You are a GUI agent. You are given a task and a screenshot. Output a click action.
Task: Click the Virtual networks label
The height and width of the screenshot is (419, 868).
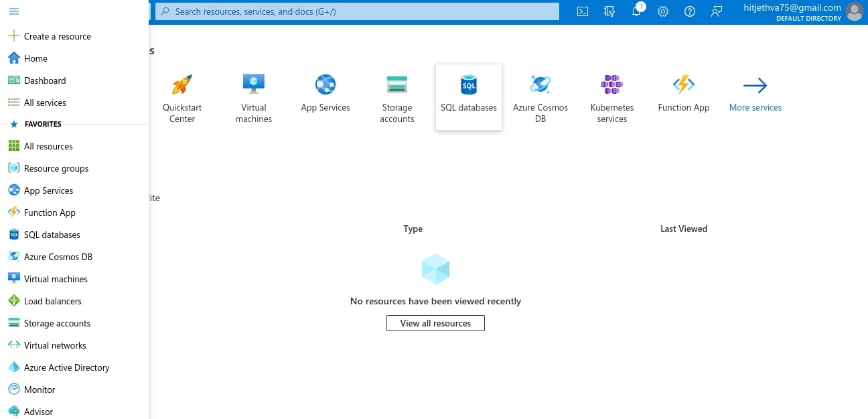pos(55,345)
